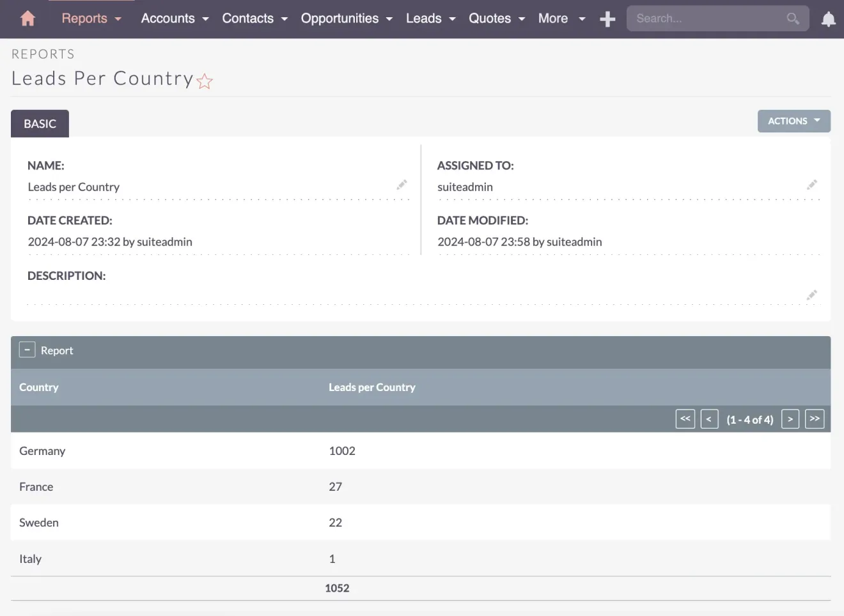Click the home icon in the navigation bar
The image size is (844, 616).
[27, 19]
